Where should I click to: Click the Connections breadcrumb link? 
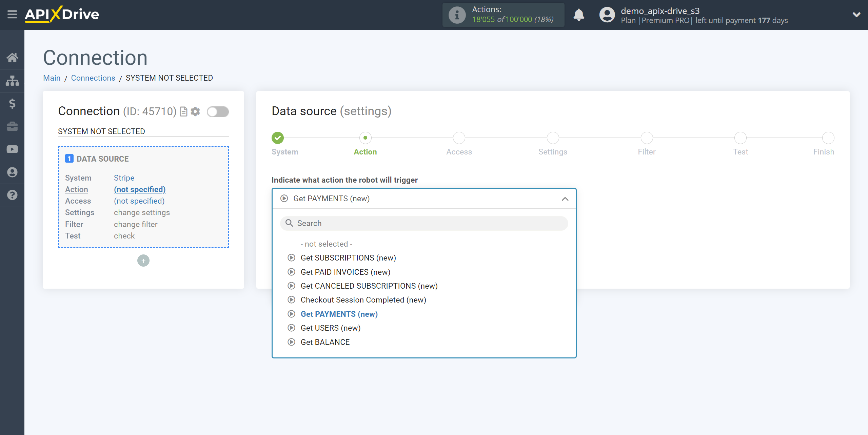pyautogui.click(x=93, y=78)
